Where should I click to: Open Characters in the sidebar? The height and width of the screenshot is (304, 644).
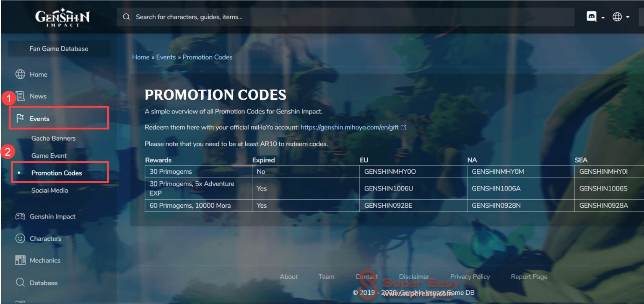pos(45,239)
